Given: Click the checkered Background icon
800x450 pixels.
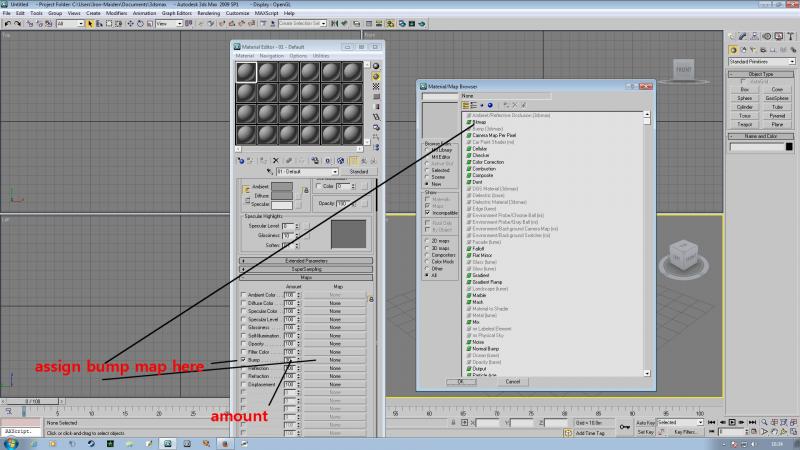Looking at the screenshot, I should (x=376, y=87).
